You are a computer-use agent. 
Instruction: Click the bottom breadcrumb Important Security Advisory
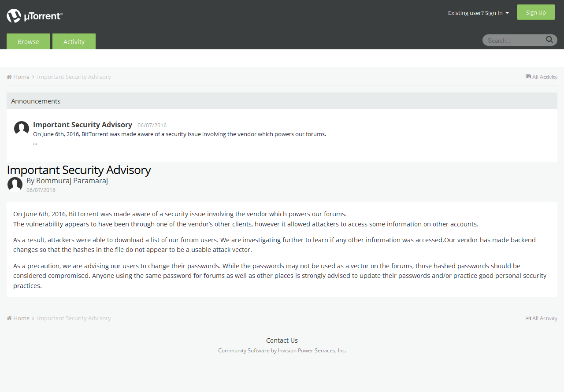74,318
